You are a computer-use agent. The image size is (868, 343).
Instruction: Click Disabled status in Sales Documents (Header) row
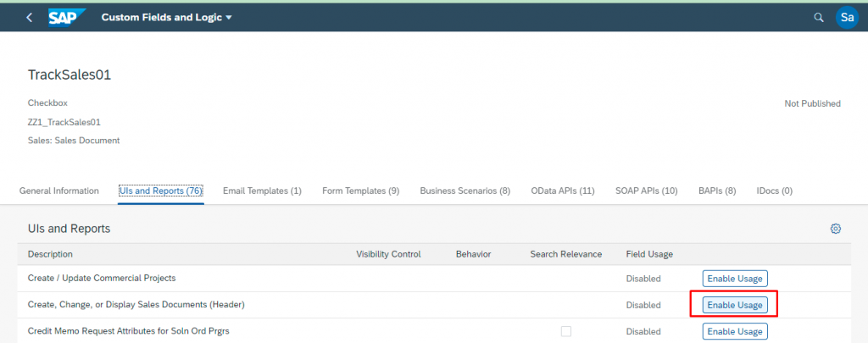coord(643,305)
